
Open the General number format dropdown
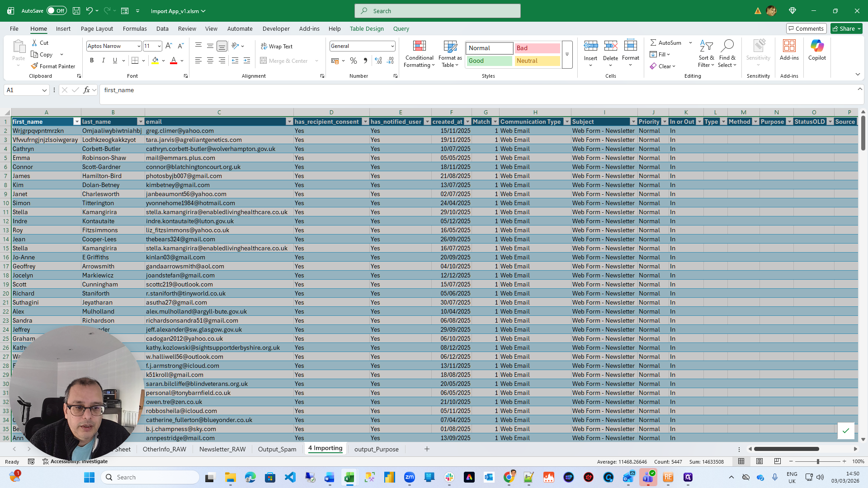[x=392, y=46]
